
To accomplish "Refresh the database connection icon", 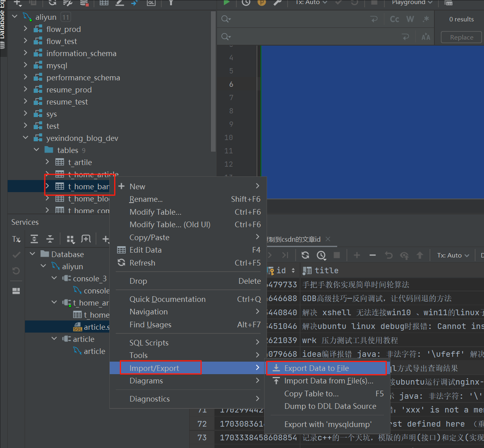I will (x=52, y=3).
